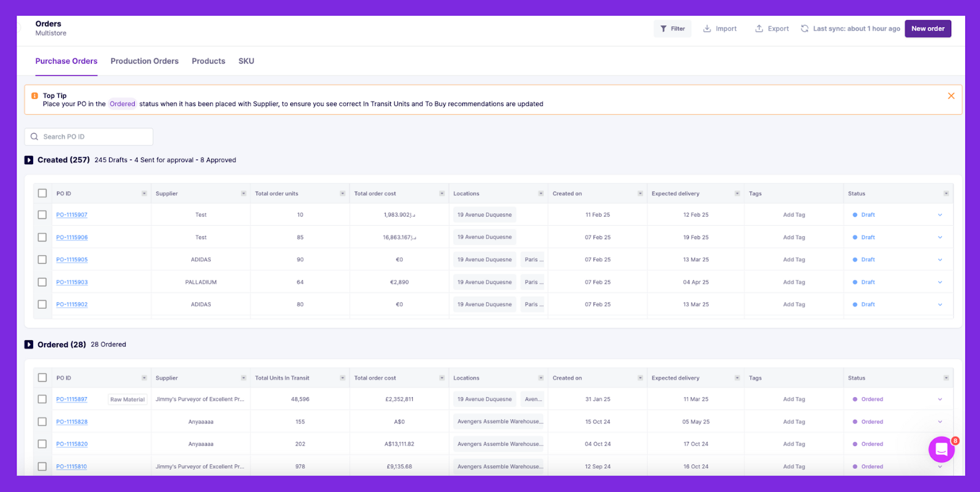Open Total order cost column menu in Created table

tap(442, 193)
